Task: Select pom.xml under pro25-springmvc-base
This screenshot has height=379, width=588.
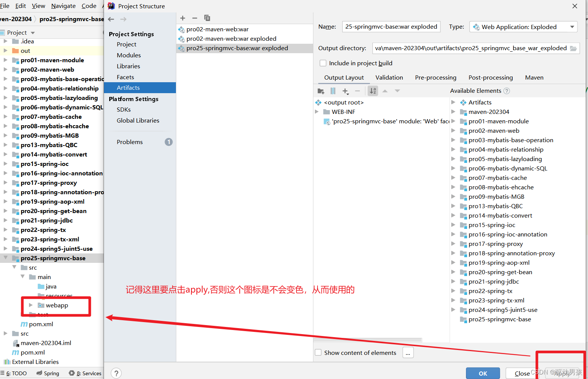Action: (37, 324)
